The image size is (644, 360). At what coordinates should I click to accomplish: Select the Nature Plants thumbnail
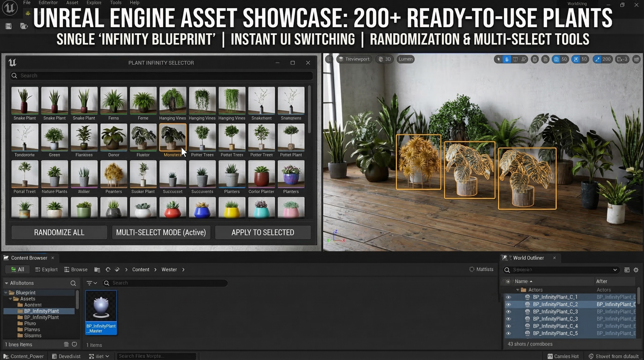(54, 174)
